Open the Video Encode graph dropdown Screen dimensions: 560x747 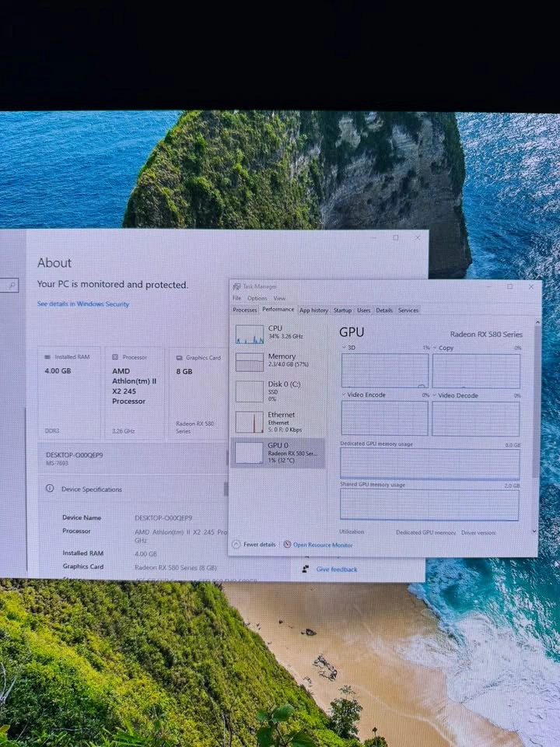point(344,395)
